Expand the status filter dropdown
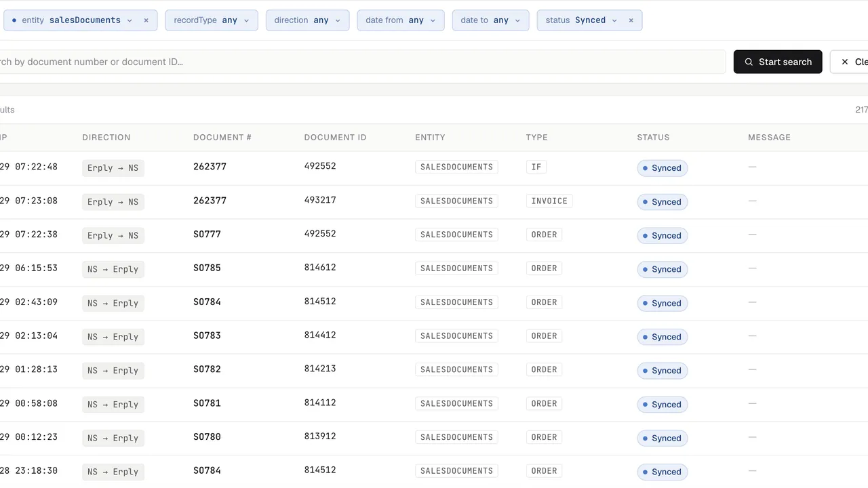This screenshot has height=488, width=868. [x=582, y=20]
